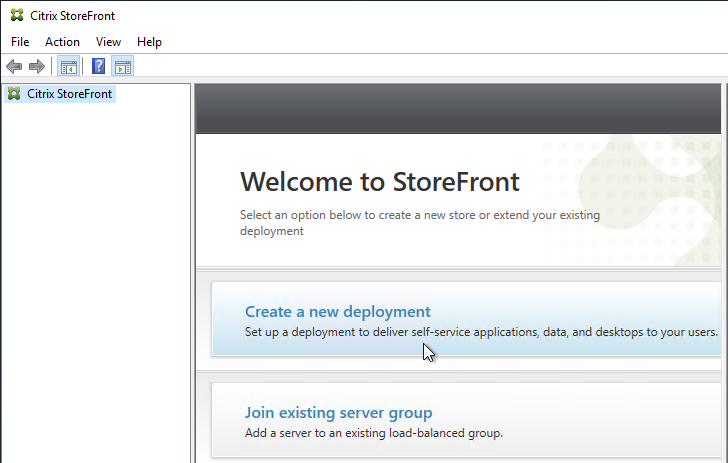The height and width of the screenshot is (463, 728).
Task: Open the Help question-mark toolbar icon
Action: coord(98,66)
